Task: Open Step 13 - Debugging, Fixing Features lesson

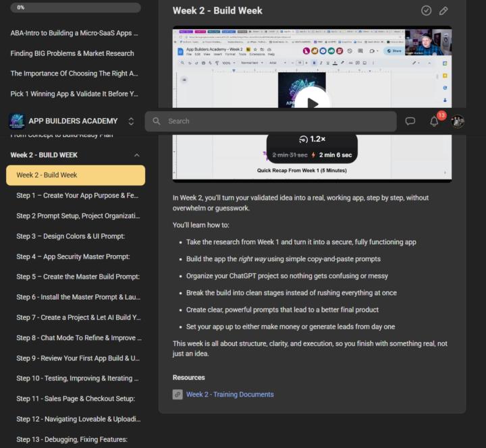Action: 72,440
